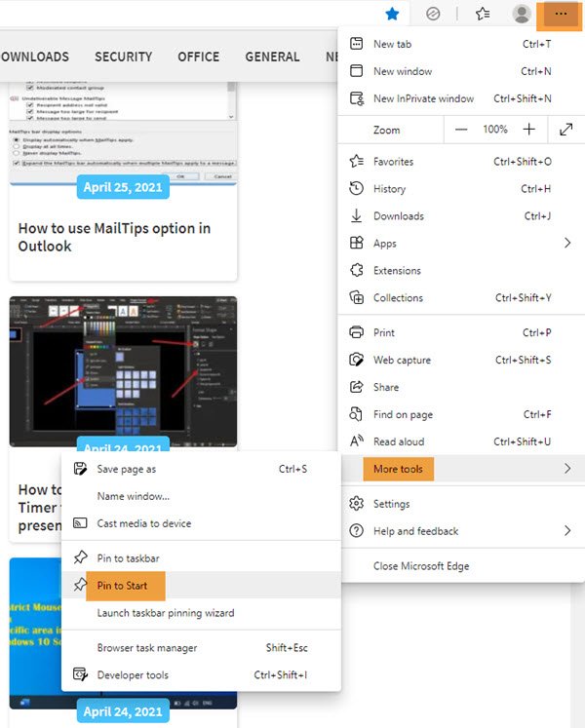Click the Settings gear icon
This screenshot has width=585, height=728.
[357, 503]
